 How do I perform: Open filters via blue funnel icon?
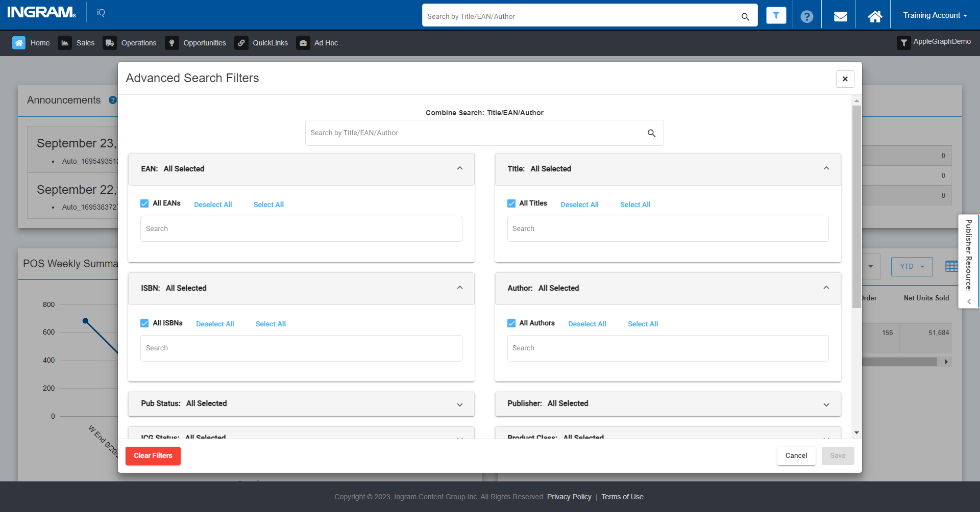coord(776,15)
